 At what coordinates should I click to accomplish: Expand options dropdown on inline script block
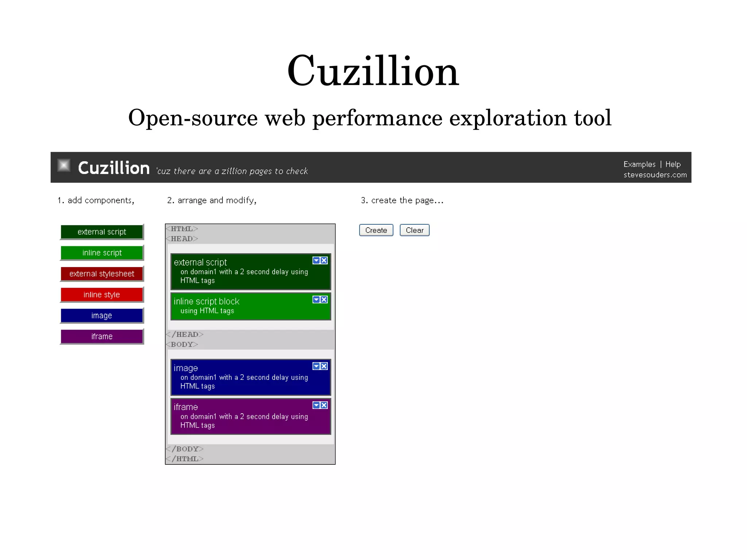316,300
